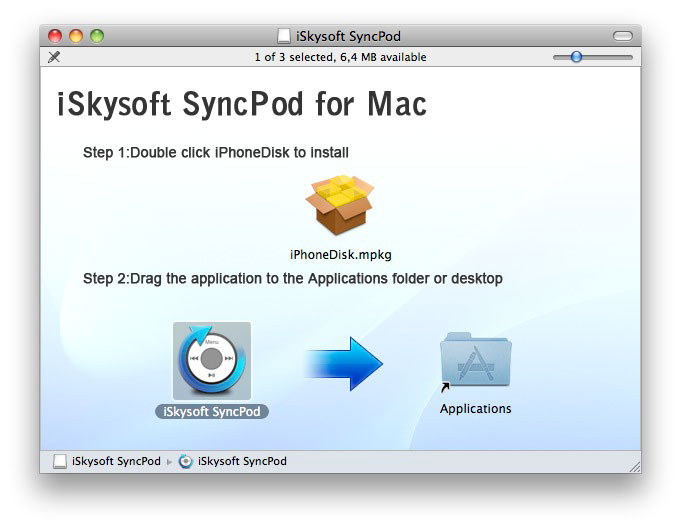Click the white disk icon in path bar
681x528 pixels.
coord(61,461)
